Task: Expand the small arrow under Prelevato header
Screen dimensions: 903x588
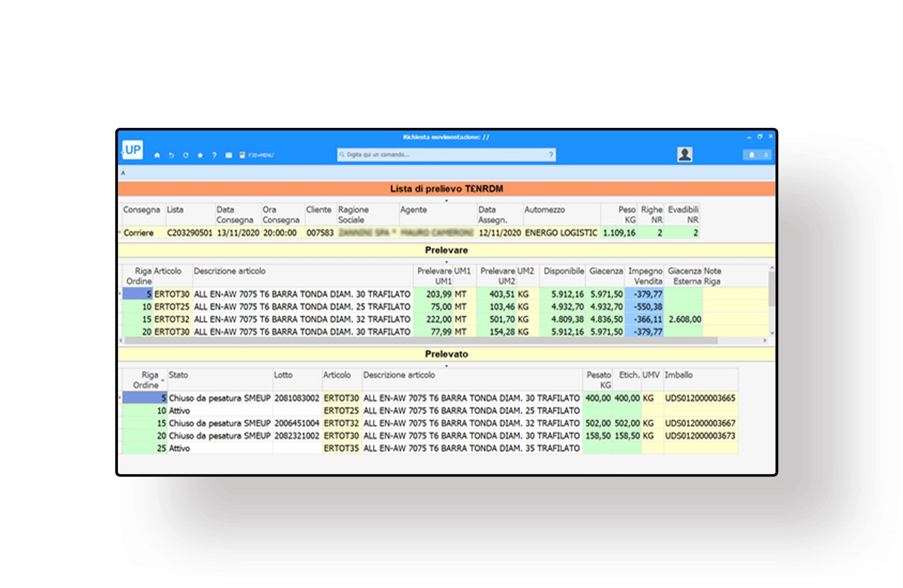Action: coord(446,366)
